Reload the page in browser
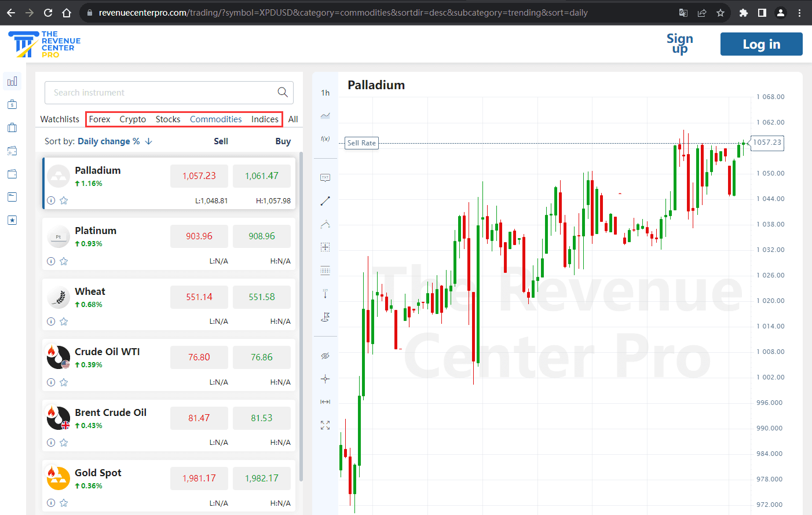The image size is (812, 515). [x=48, y=13]
